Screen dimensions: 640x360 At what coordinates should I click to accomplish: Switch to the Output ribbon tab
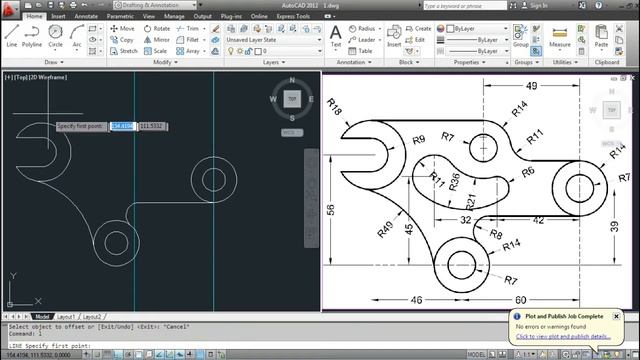[x=202, y=16]
